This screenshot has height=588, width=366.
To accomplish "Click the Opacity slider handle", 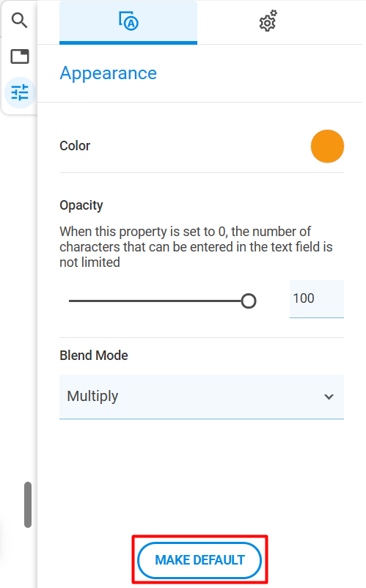I will (x=248, y=301).
